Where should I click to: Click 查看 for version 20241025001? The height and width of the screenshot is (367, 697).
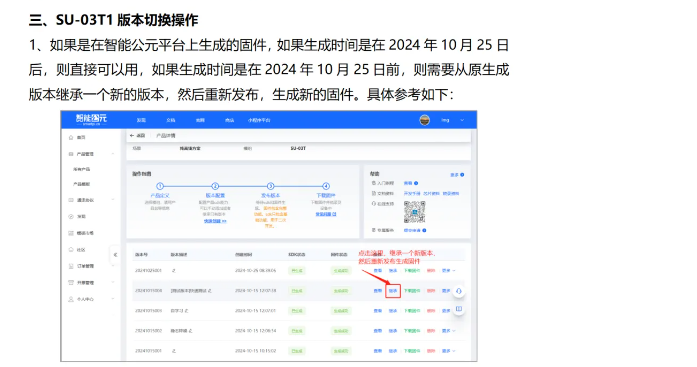(377, 271)
